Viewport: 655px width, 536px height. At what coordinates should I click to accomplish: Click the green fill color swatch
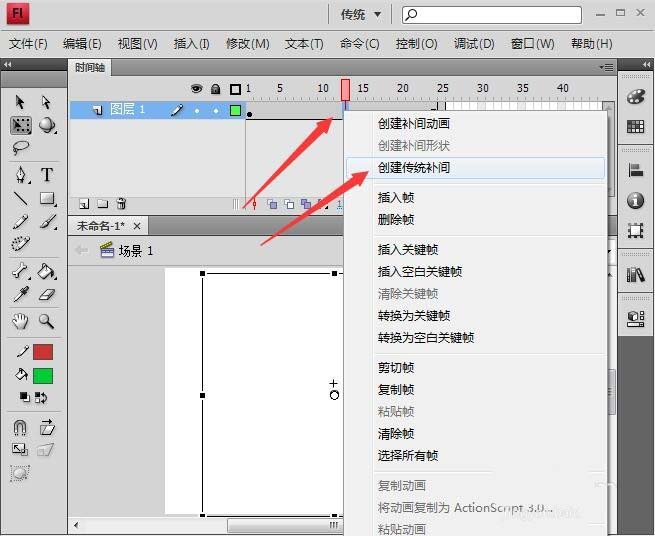[43, 376]
